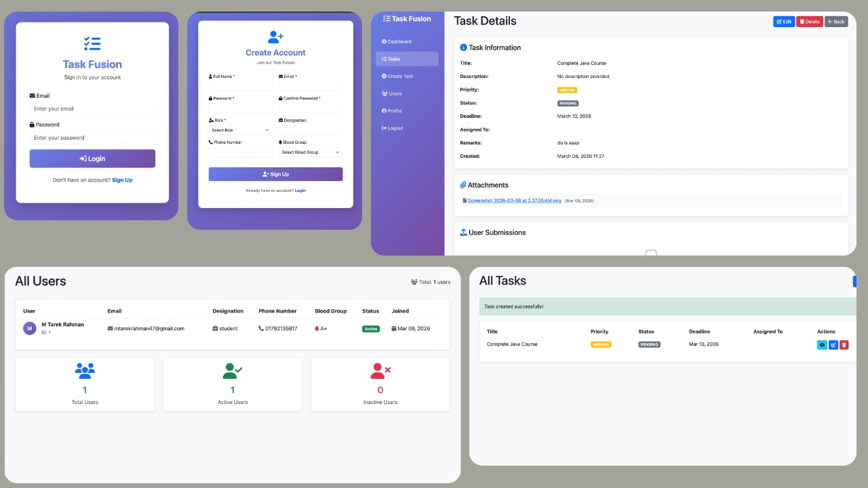This screenshot has height=488, width=868.
Task: Click the edit pencil icon in Actions column
Action: [832, 344]
